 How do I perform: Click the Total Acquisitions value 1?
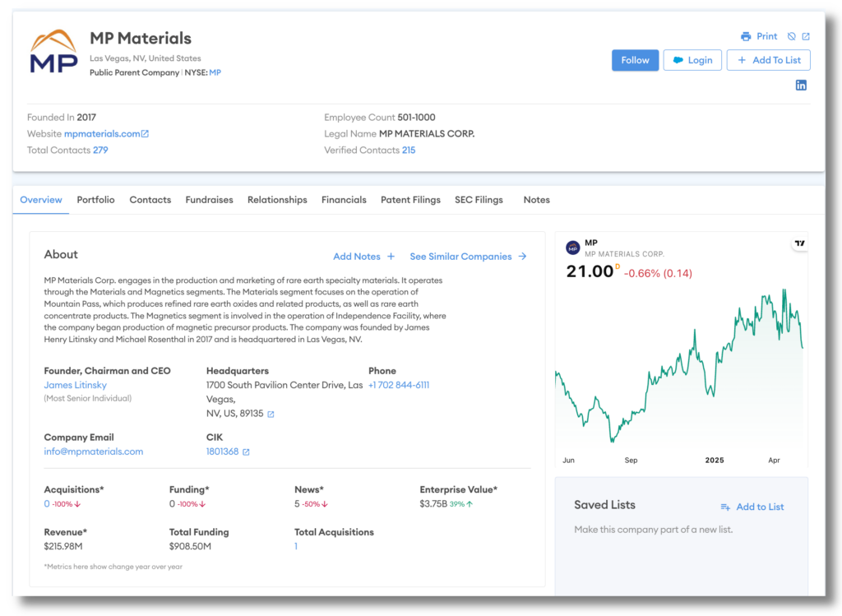pos(296,546)
